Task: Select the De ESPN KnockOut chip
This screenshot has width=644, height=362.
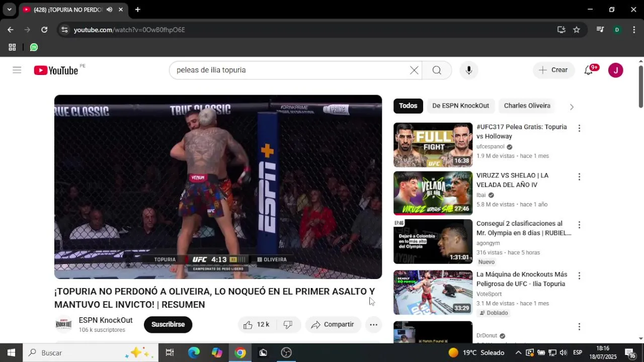Action: click(x=460, y=106)
